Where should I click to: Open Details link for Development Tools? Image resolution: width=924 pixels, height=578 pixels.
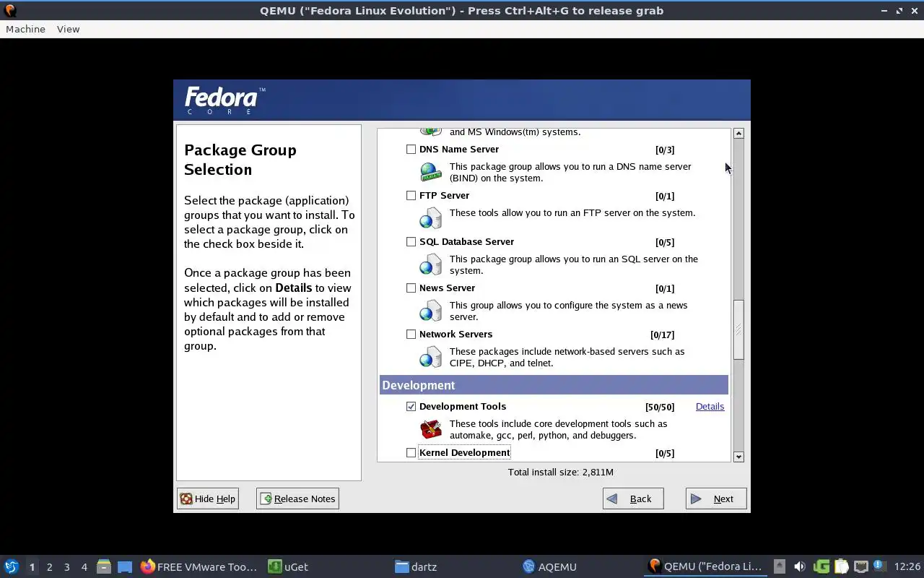point(710,407)
